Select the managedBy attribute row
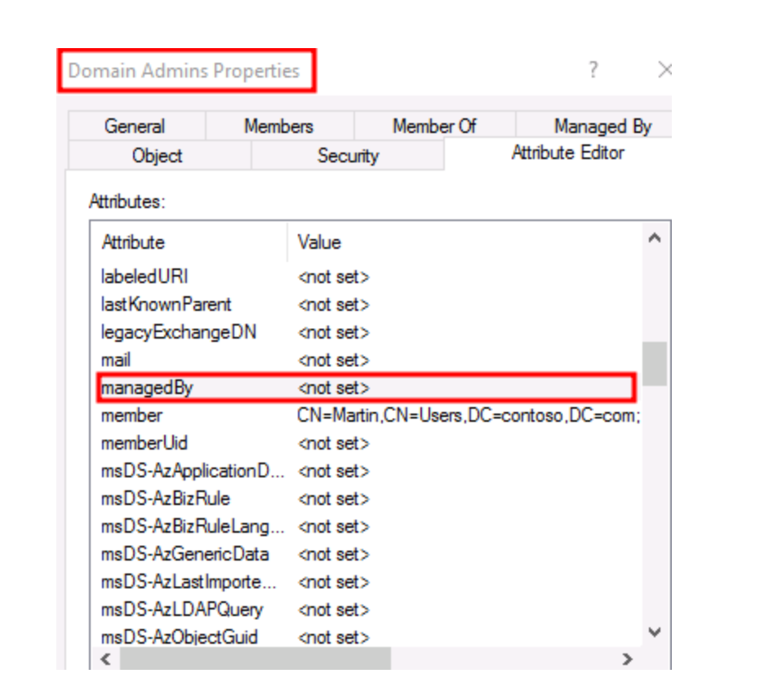 point(366,388)
